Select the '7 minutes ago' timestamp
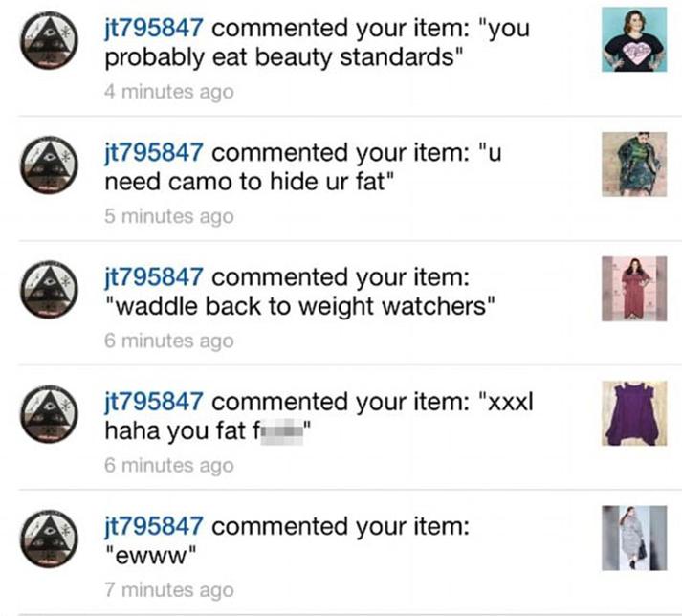This screenshot has height=616, width=682. coord(169,590)
